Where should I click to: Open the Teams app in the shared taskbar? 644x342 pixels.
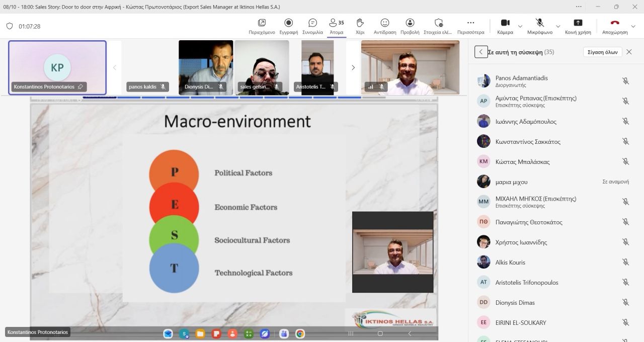[x=284, y=333]
